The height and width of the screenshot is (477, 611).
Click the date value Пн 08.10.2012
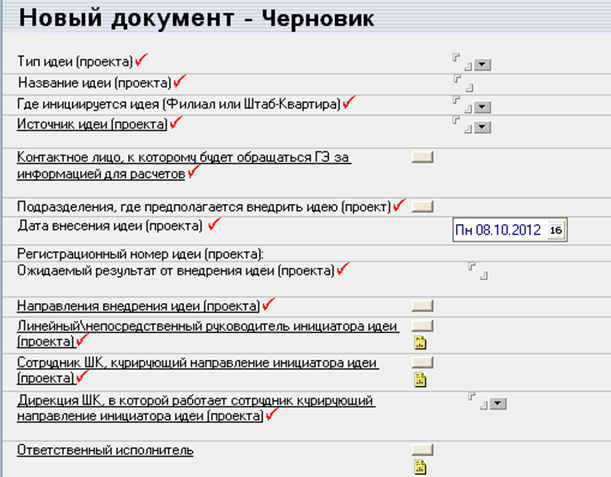point(498,230)
